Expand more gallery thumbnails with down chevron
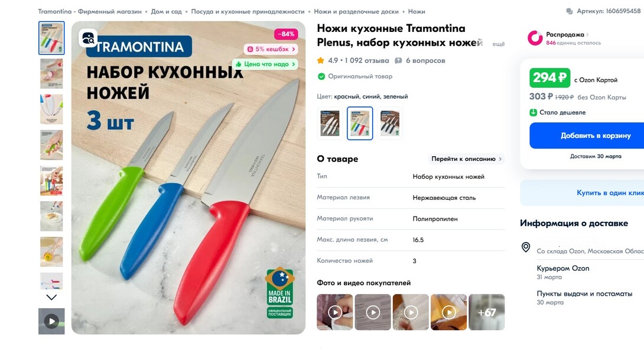 point(51,297)
